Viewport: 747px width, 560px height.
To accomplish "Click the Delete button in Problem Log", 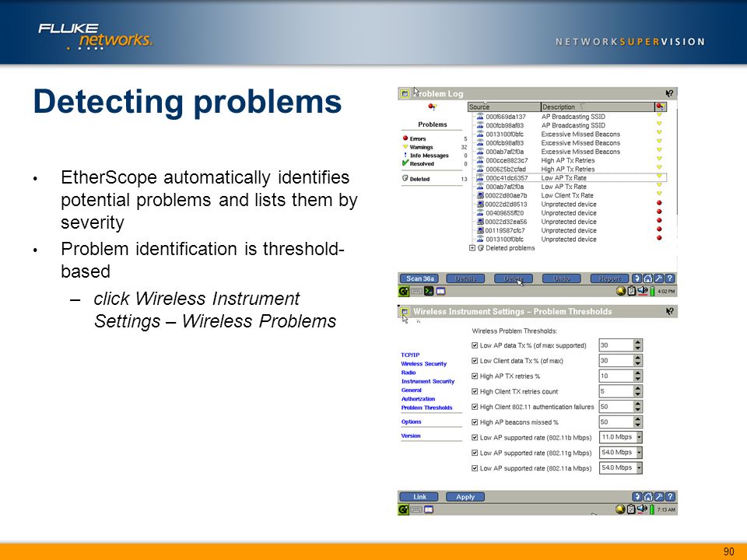I will (513, 278).
